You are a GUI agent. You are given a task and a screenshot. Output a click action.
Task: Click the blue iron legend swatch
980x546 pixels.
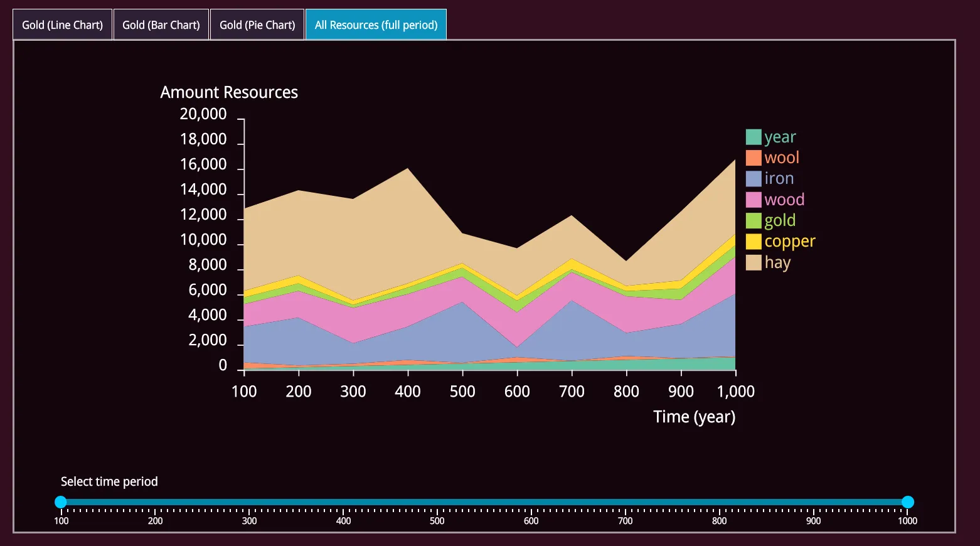754,179
